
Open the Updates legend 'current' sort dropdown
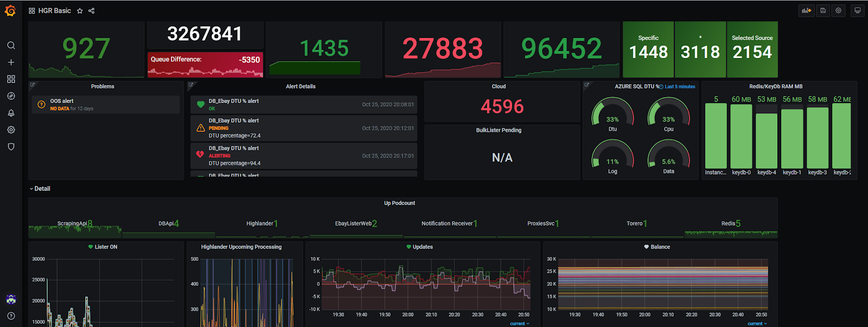coord(520,324)
